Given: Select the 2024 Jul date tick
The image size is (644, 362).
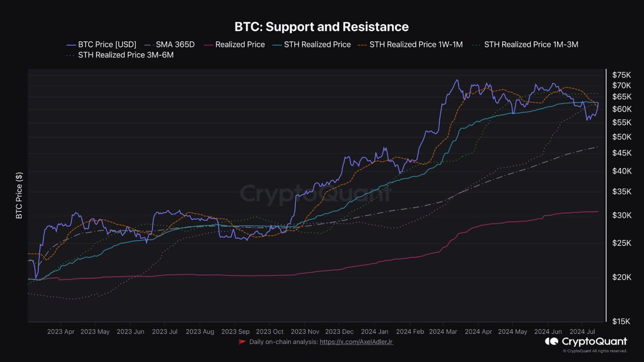Looking at the screenshot, I should (x=582, y=332).
